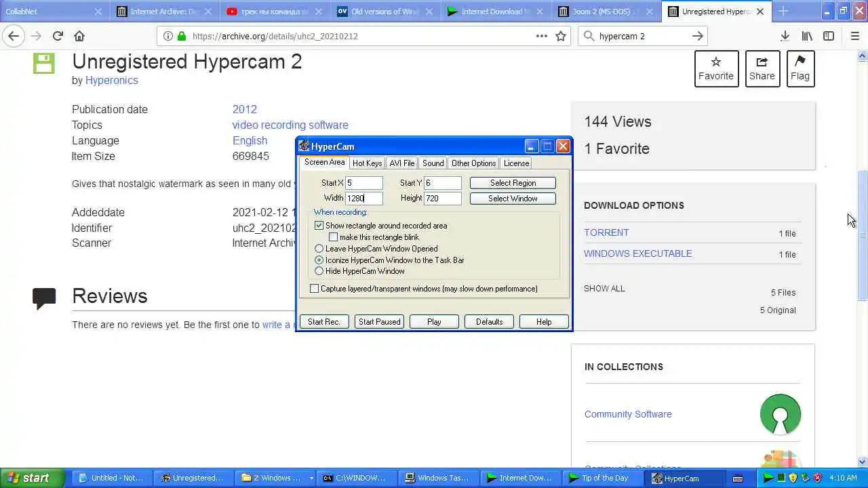Open a new browser tab
Image resolution: width=868 pixels, height=488 pixels.
[783, 11]
